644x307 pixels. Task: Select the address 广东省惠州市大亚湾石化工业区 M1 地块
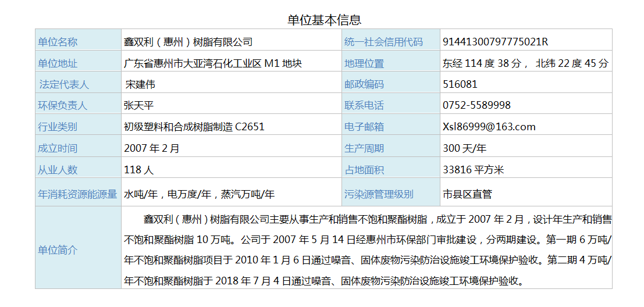(213, 63)
